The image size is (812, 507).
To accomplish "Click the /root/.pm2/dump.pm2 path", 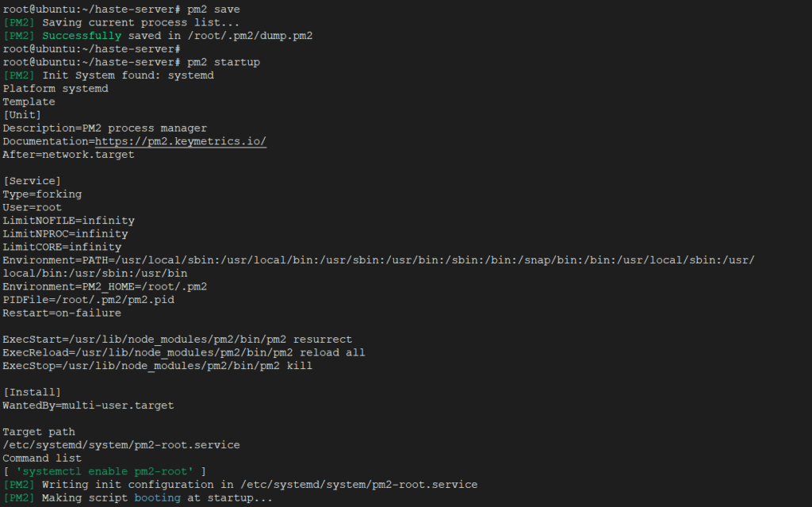I will (x=250, y=36).
